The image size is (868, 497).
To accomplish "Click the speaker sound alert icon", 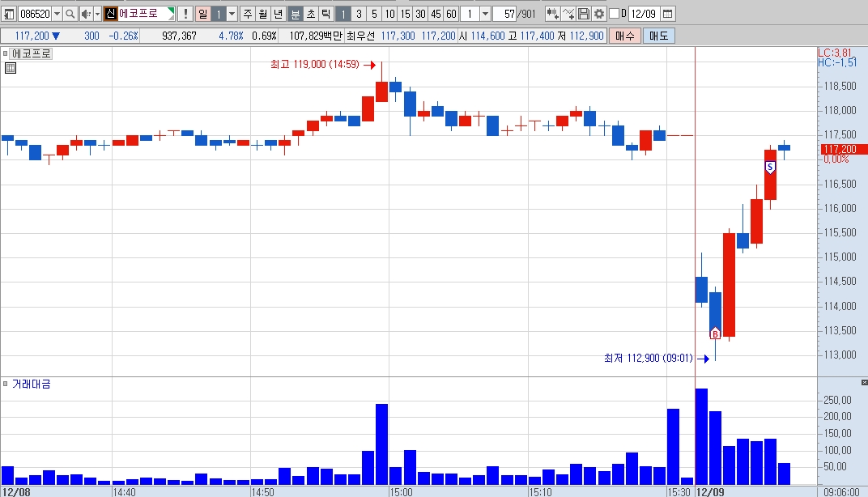I will click(86, 14).
